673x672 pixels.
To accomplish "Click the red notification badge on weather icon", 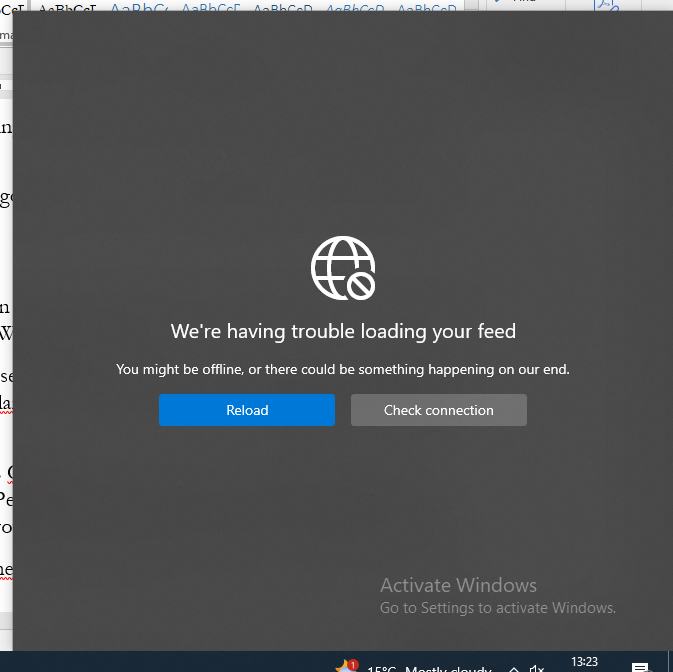I will (x=353, y=663).
